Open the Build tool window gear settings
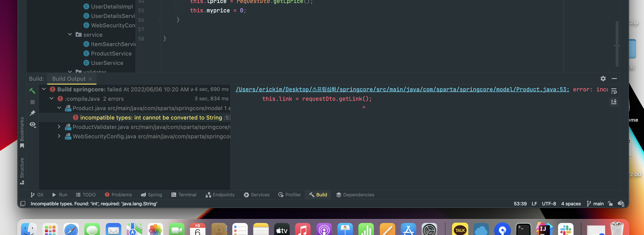The image size is (644, 235). click(x=603, y=78)
